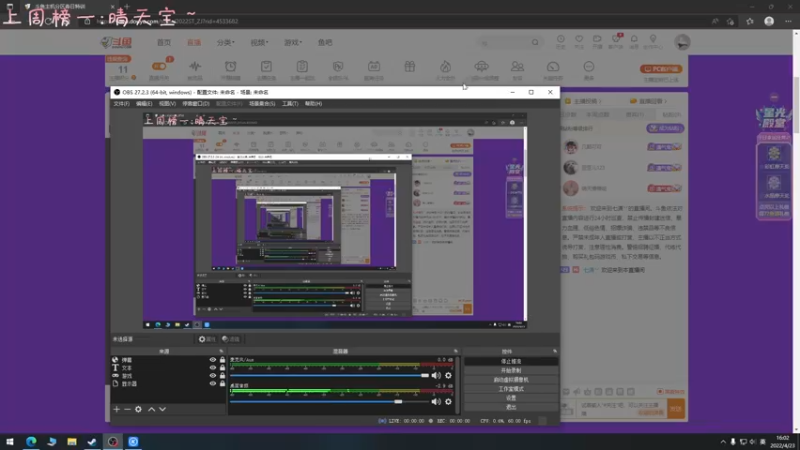
Task: Open OBS 编辑(E) menu
Action: [144, 104]
